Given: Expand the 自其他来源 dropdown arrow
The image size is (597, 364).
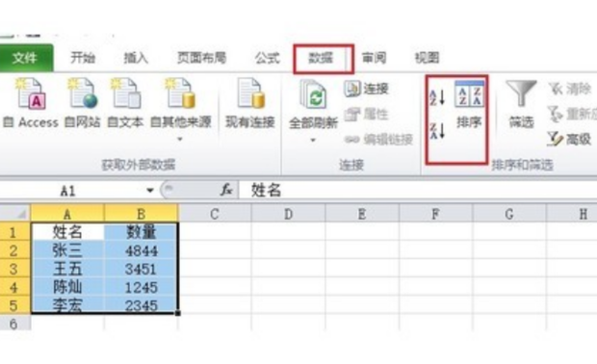Looking at the screenshot, I should click(180, 140).
